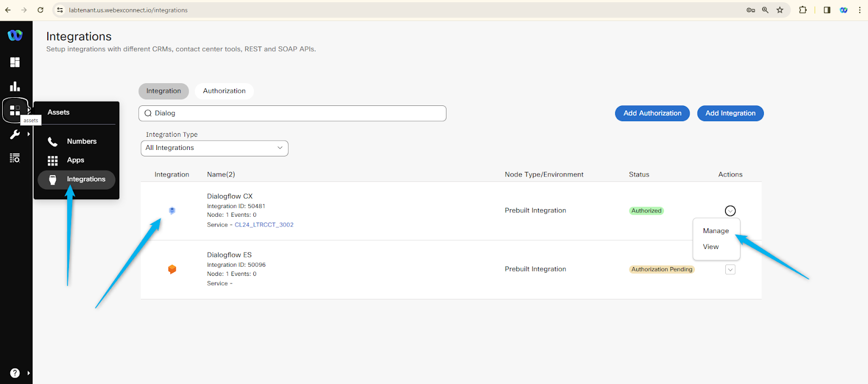
Task: Click the Integration column header
Action: 172,175
